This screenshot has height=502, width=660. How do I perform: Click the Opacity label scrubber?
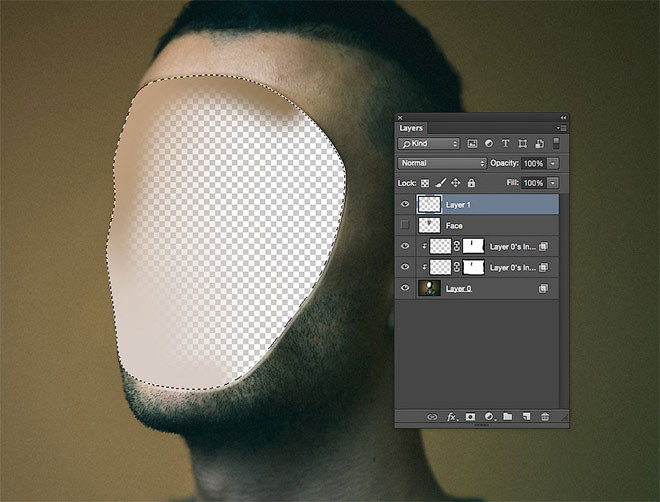(504, 163)
